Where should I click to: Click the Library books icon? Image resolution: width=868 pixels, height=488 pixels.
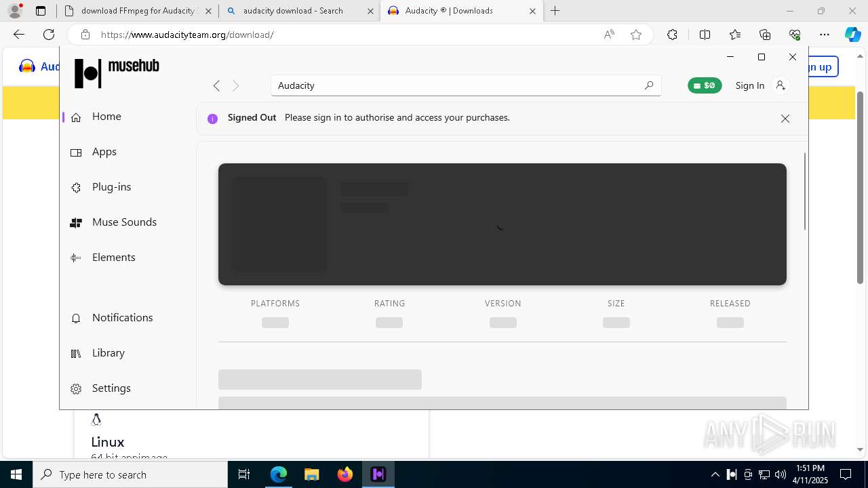coord(76,354)
